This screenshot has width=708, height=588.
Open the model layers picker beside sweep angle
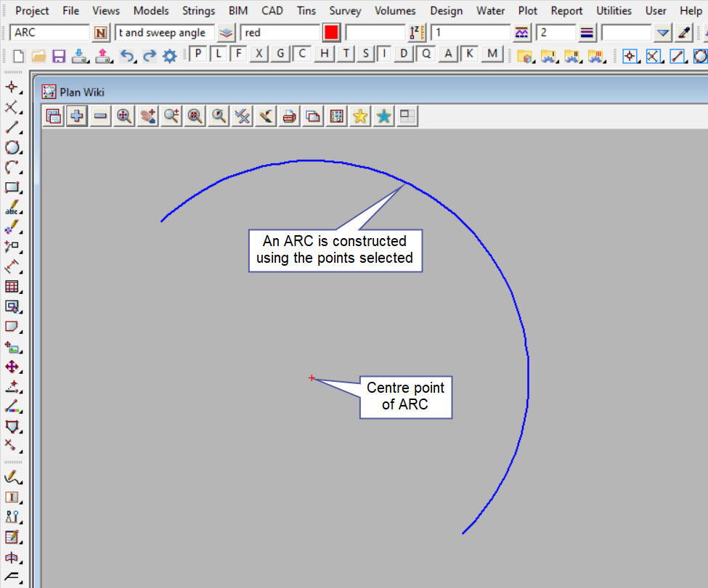[x=227, y=33]
